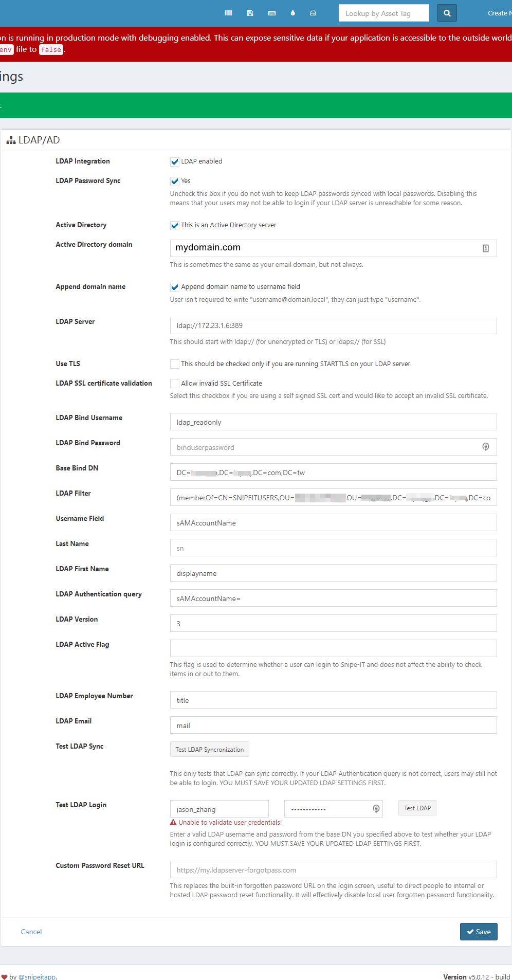The image size is (512, 980).
Task: Open accessories via the keyboard icon
Action: (272, 13)
